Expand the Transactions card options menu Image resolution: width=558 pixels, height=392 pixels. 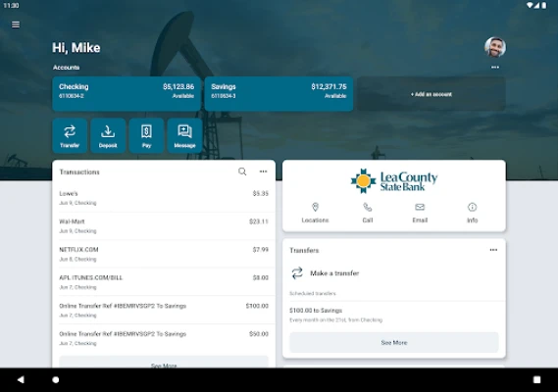pyautogui.click(x=264, y=171)
